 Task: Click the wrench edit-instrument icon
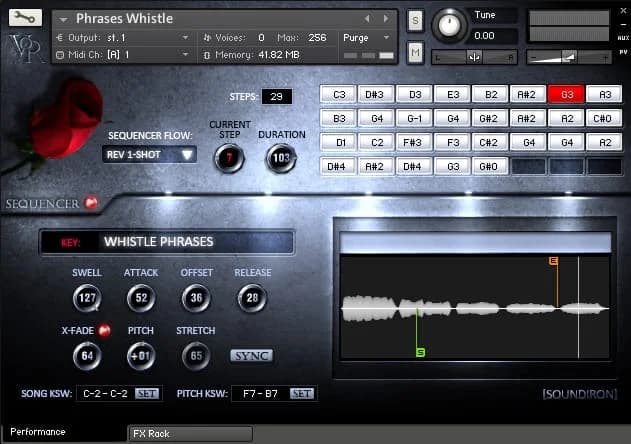25,17
